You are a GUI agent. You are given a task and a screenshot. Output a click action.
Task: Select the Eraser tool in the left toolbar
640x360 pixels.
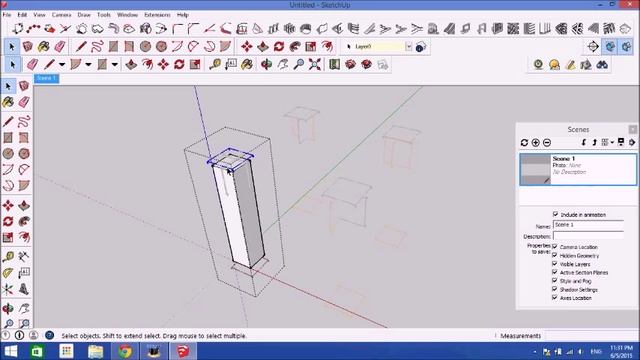tap(24, 102)
